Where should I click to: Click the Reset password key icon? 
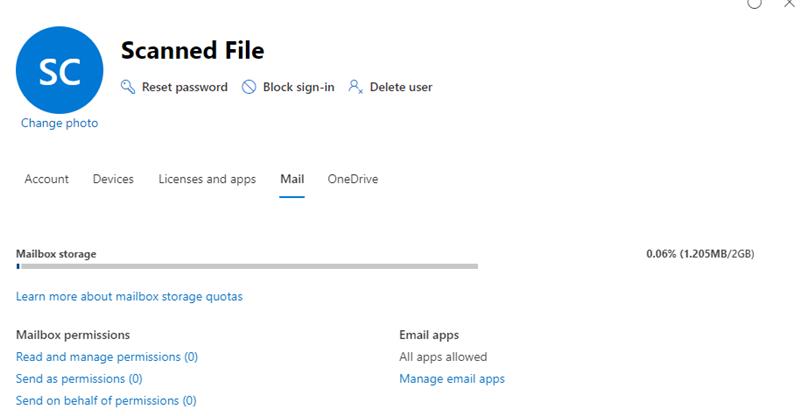coord(128,87)
